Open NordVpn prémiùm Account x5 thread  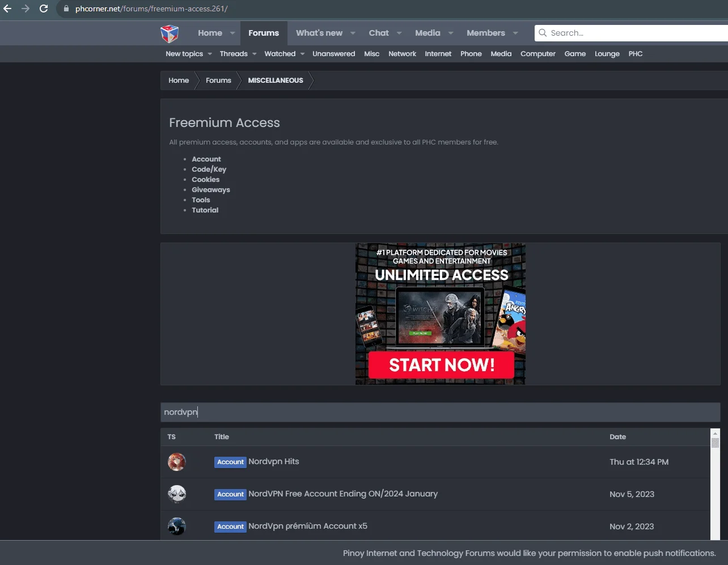click(308, 526)
